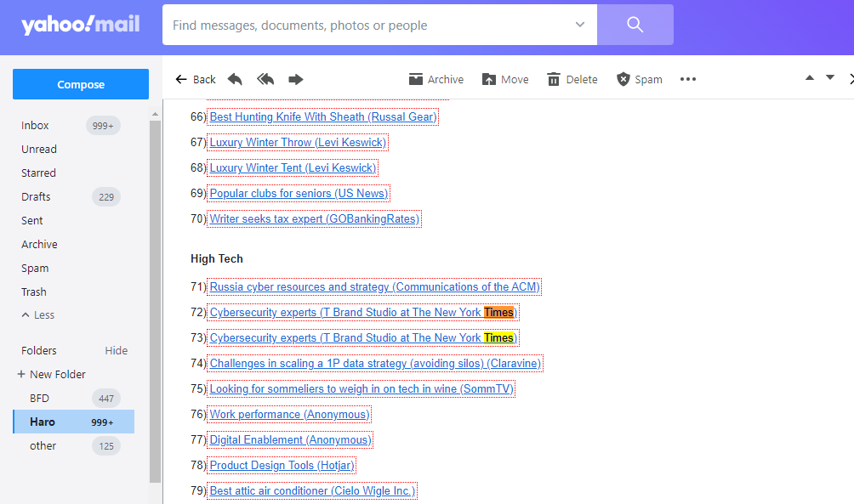The image size is (854, 504).
Task: Open query 73 Cybersecurity experts link
Action: [363, 338]
